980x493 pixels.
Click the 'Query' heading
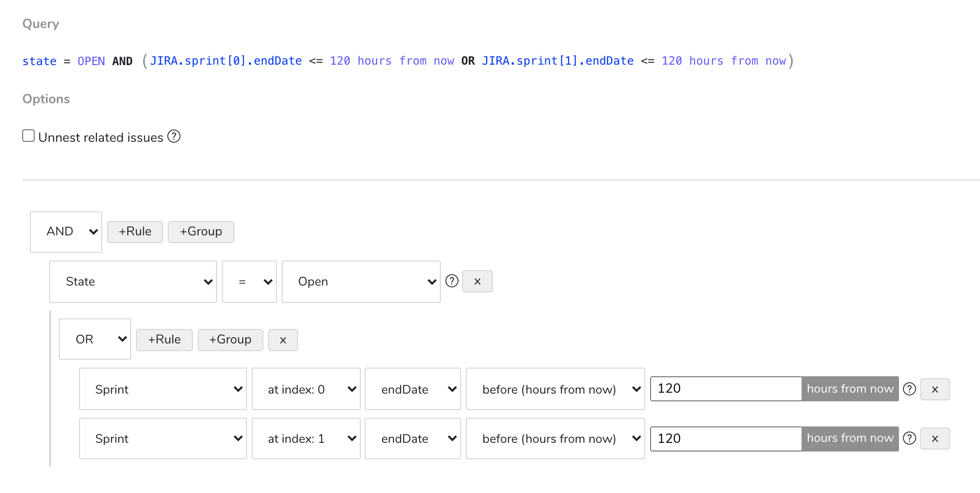click(x=41, y=24)
